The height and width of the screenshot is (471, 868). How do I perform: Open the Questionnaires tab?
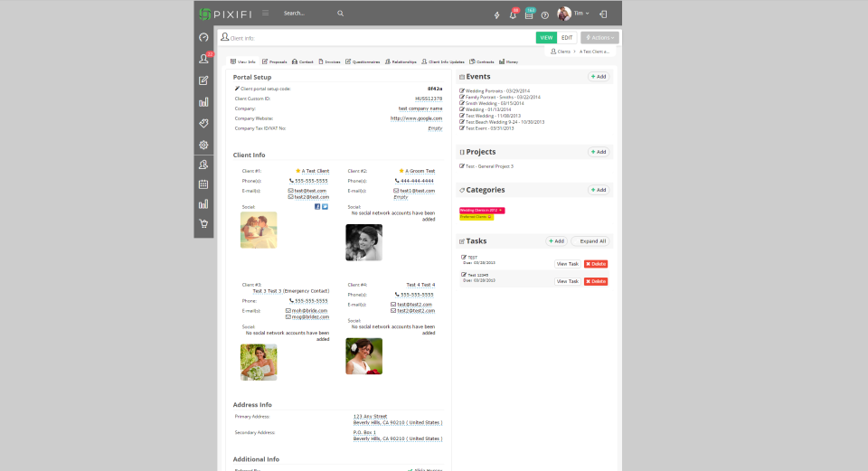363,61
